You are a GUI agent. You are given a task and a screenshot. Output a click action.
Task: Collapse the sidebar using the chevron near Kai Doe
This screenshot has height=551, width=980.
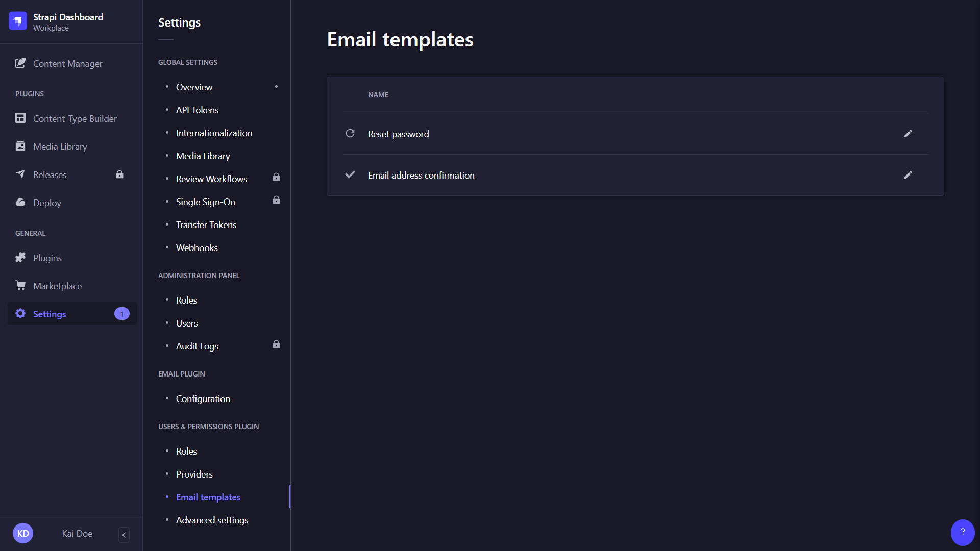tap(124, 535)
